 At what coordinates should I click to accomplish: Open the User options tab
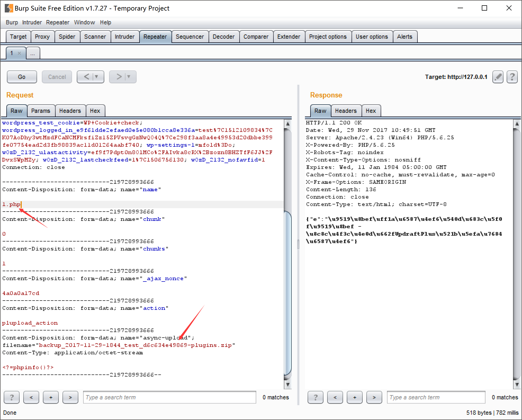372,37
